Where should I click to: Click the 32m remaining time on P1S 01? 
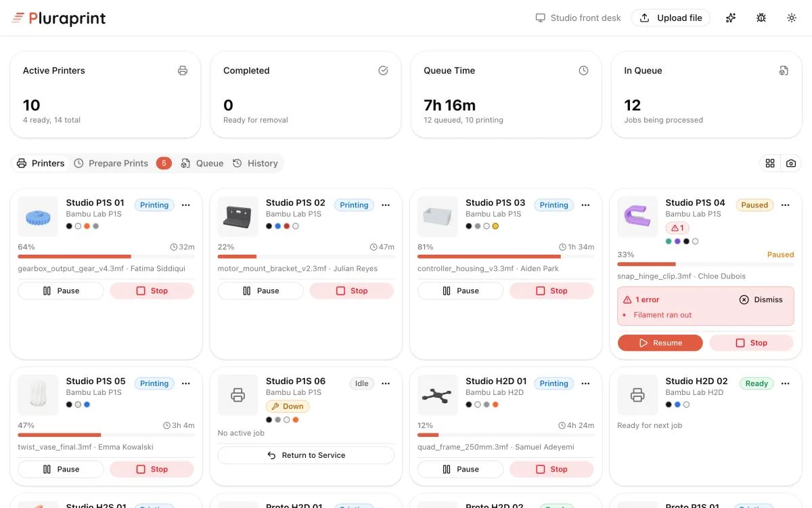tap(183, 247)
